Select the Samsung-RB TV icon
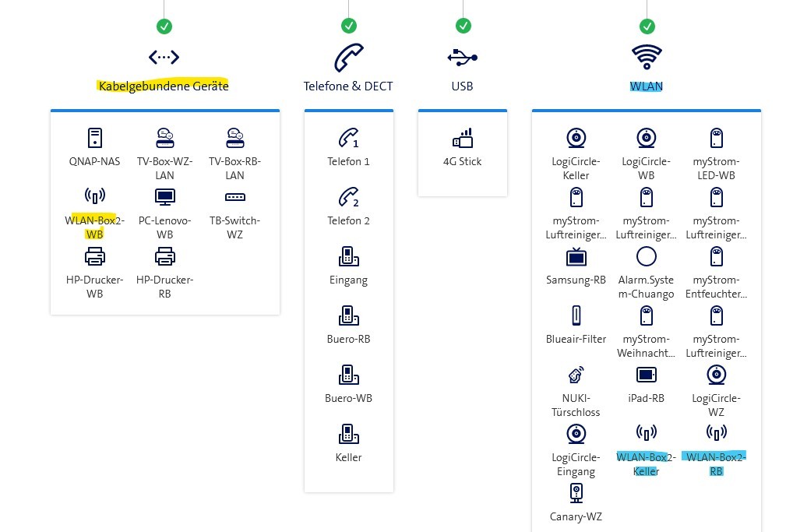The height and width of the screenshot is (532, 786). click(576, 256)
